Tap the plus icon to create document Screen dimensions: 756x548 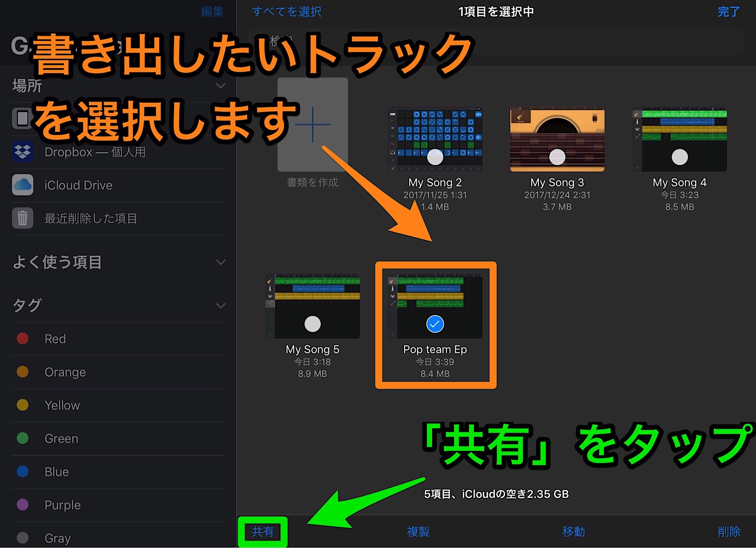[x=313, y=125]
